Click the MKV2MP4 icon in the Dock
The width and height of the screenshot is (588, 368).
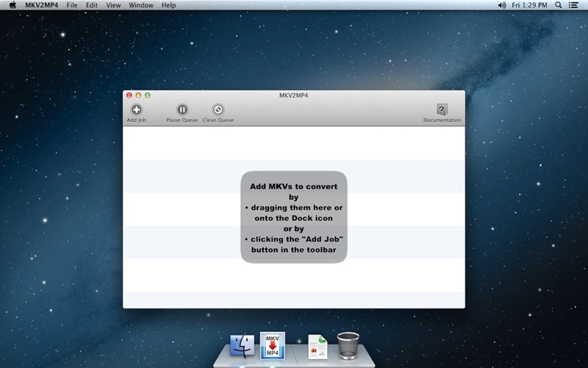tap(272, 344)
